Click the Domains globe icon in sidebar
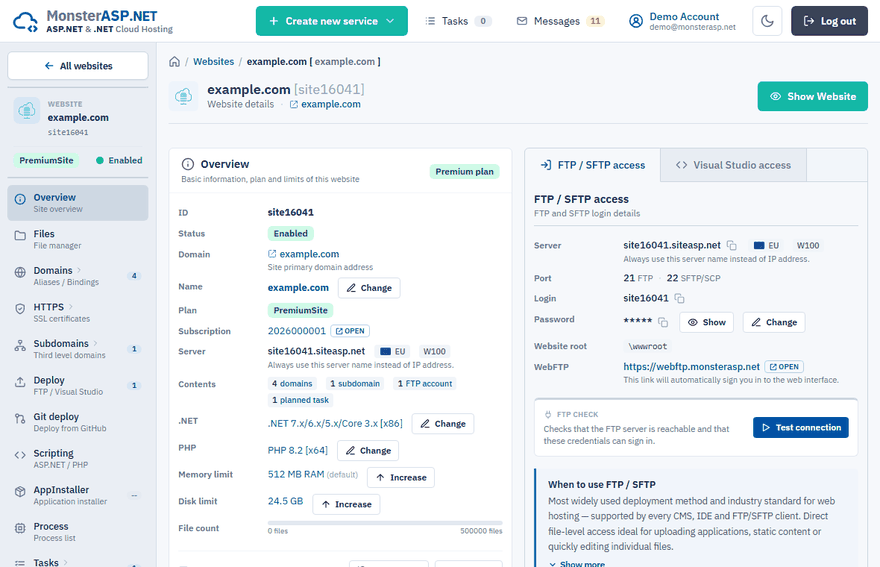The width and height of the screenshot is (880, 567). click(x=20, y=272)
